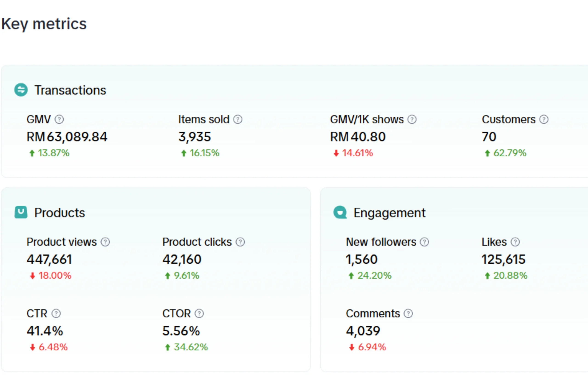
Task: Click the Comments question mark icon
Action: point(408,313)
